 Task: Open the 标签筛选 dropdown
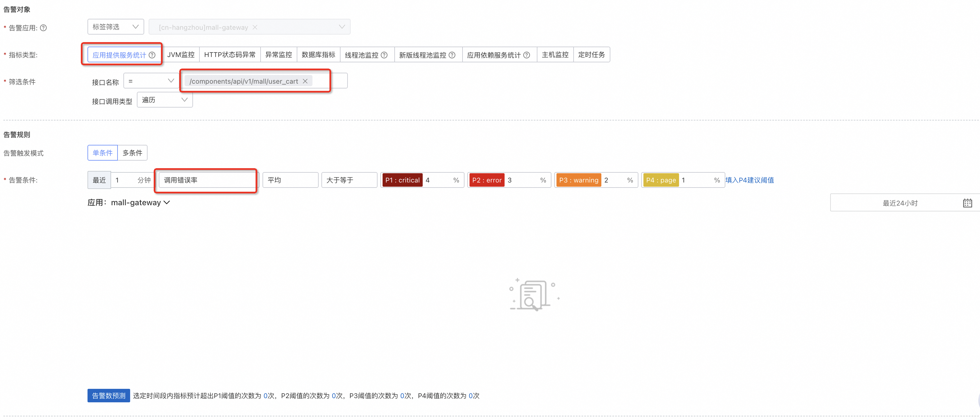click(x=116, y=27)
